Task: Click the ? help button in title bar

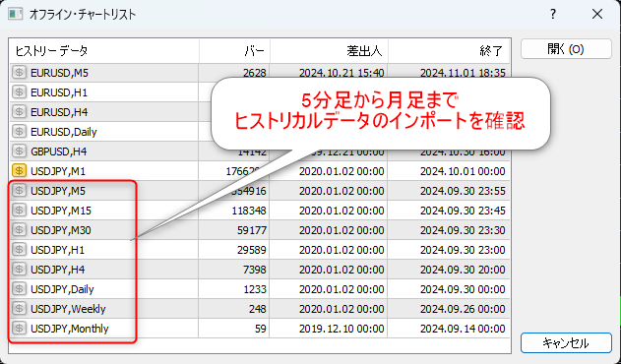Action: click(x=553, y=14)
